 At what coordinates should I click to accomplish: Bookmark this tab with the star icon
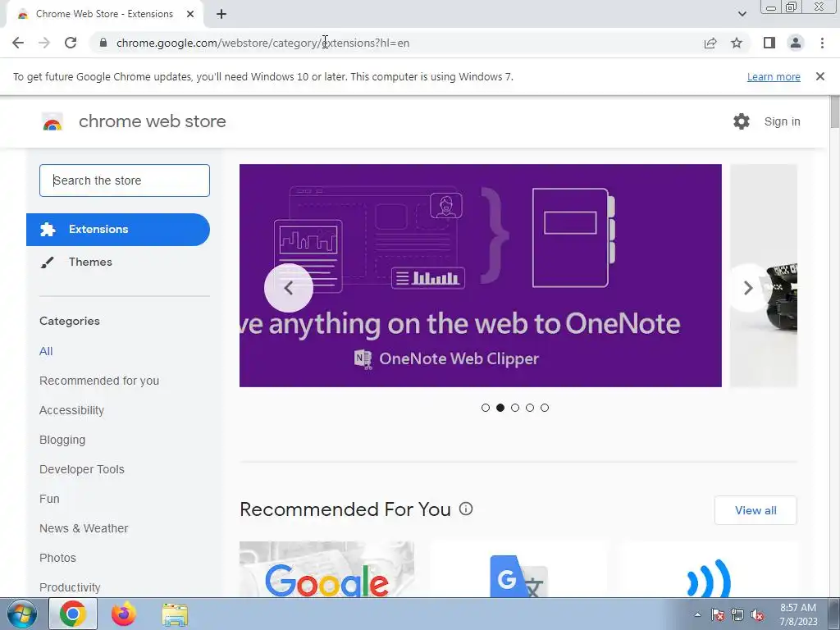click(737, 43)
